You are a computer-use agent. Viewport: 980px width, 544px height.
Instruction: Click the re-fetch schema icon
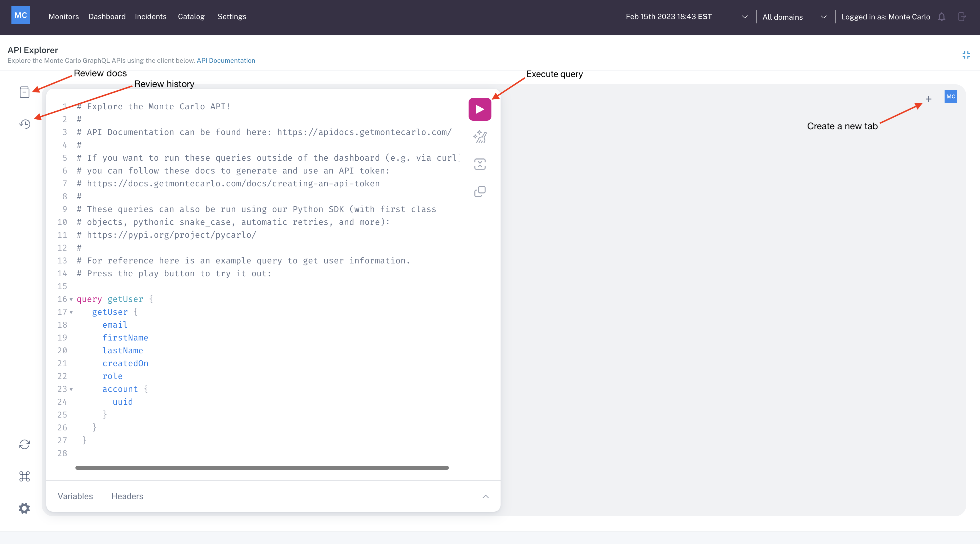coord(24,444)
